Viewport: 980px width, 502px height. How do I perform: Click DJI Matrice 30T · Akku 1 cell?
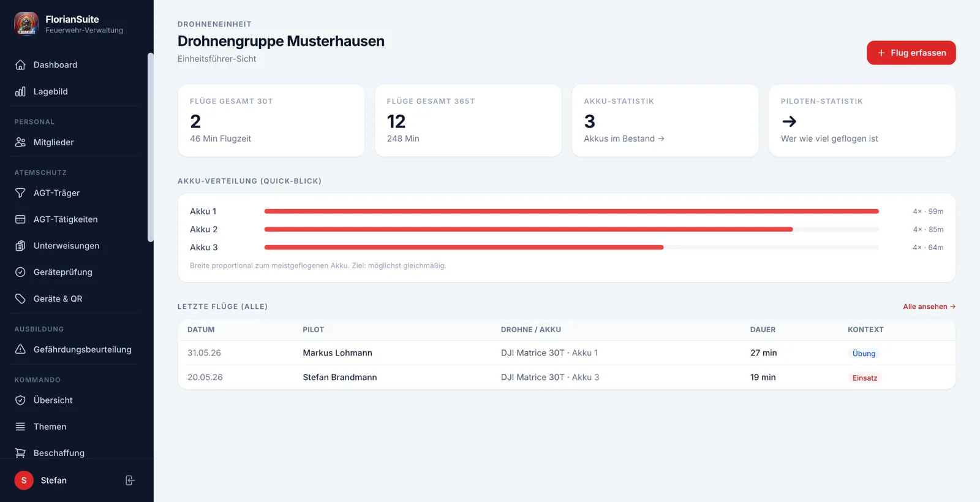coord(549,353)
